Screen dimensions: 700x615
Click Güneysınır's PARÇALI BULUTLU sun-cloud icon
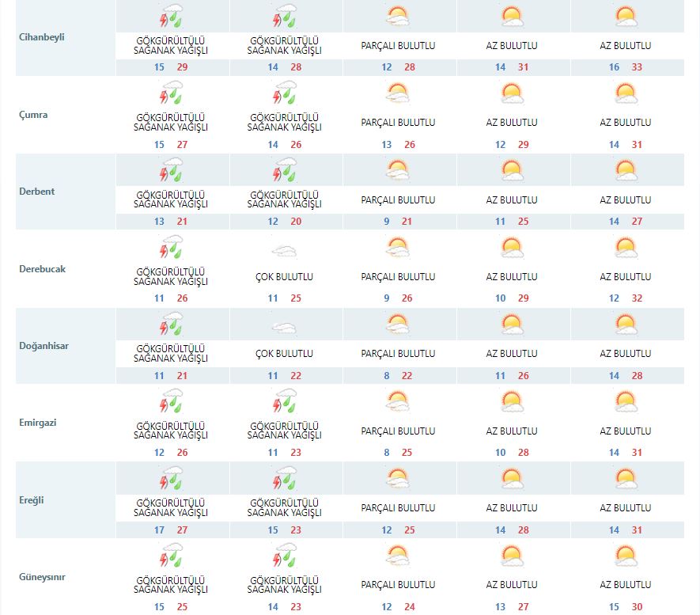click(398, 557)
